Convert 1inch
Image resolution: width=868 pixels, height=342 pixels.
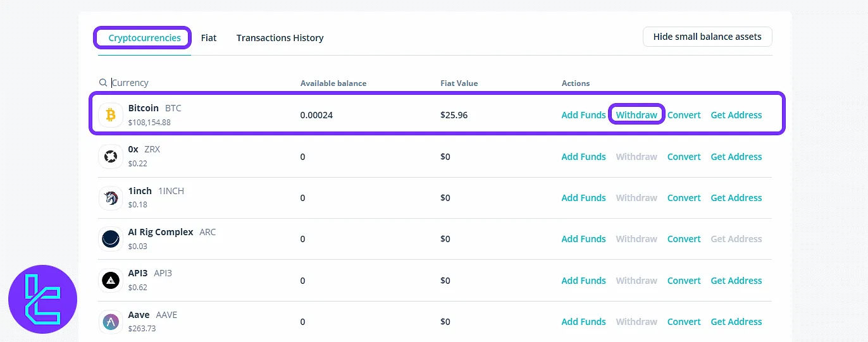tap(684, 198)
